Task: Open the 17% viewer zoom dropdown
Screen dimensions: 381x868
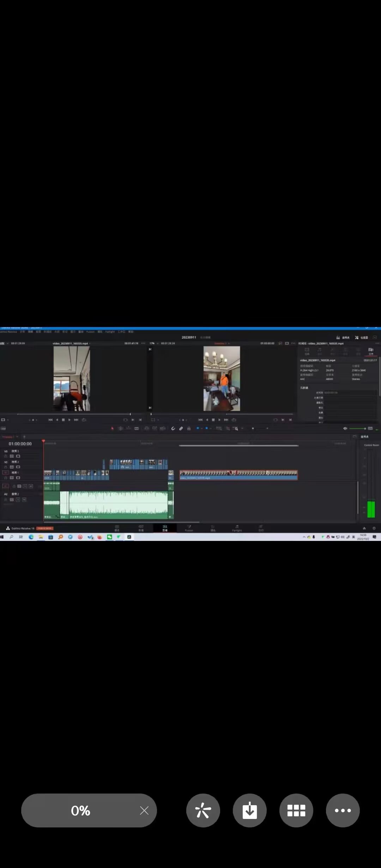Action: [x=153, y=343]
